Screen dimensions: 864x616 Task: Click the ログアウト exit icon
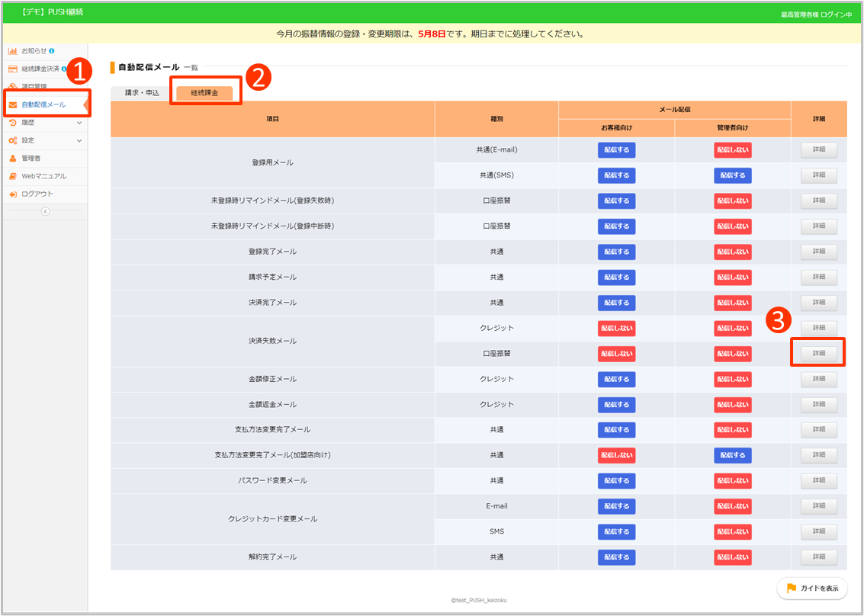tap(13, 194)
